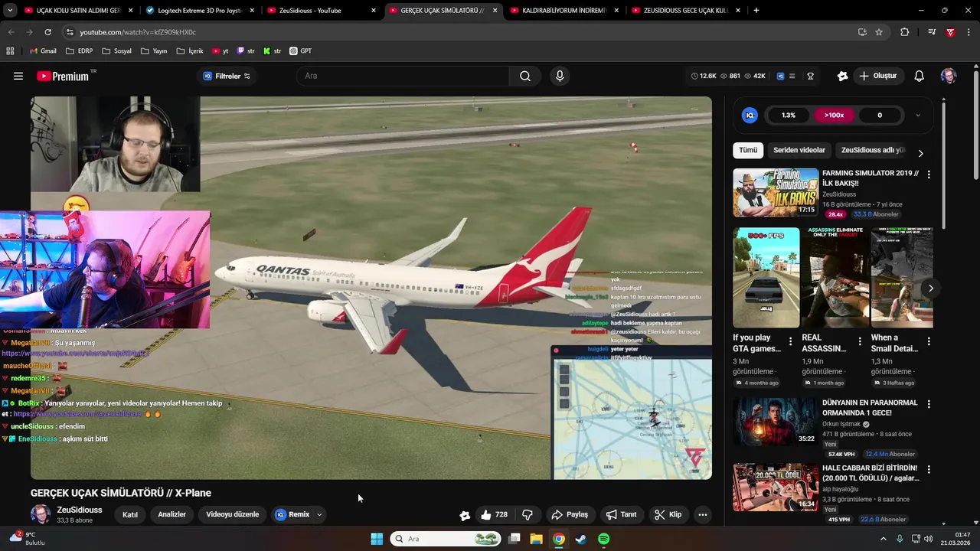
Task: Click the trophy icon in vidIQ bar
Action: (x=810, y=76)
